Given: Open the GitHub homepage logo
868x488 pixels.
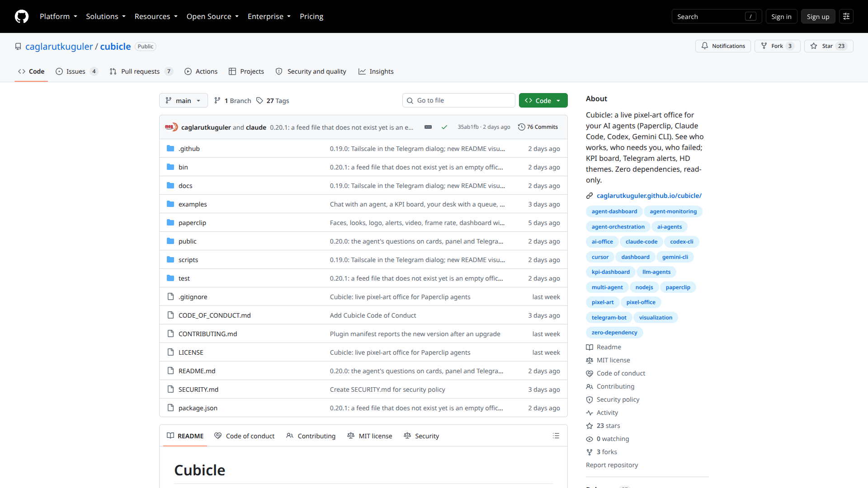Looking at the screenshot, I should pyautogui.click(x=22, y=16).
